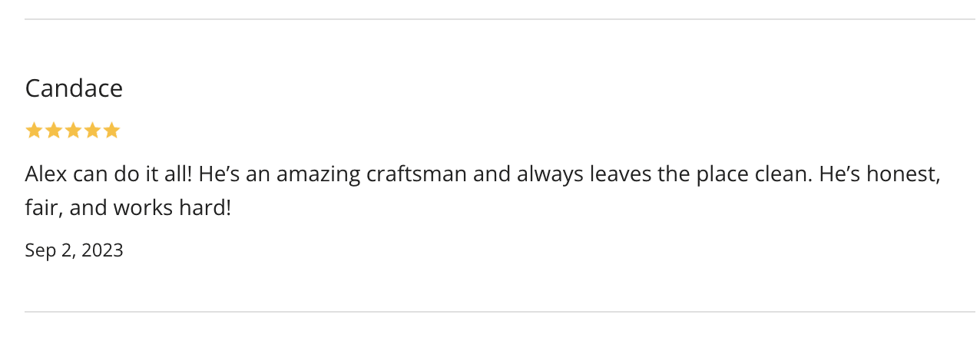This screenshot has width=980, height=341.
Task: Click the word "craftsman" in the review
Action: tap(416, 174)
